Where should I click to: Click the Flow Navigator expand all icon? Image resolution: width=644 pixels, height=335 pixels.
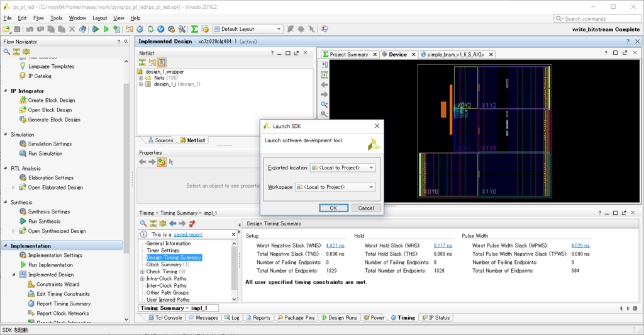(26, 52)
